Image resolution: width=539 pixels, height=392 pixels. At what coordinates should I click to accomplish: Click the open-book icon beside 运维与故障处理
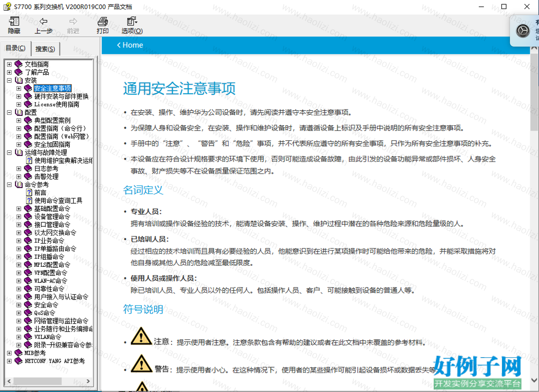[19, 152]
